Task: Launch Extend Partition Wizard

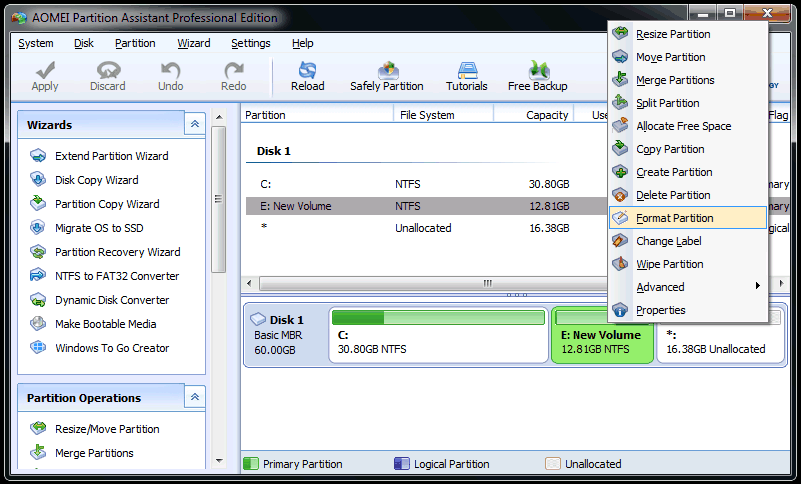Action: [111, 156]
